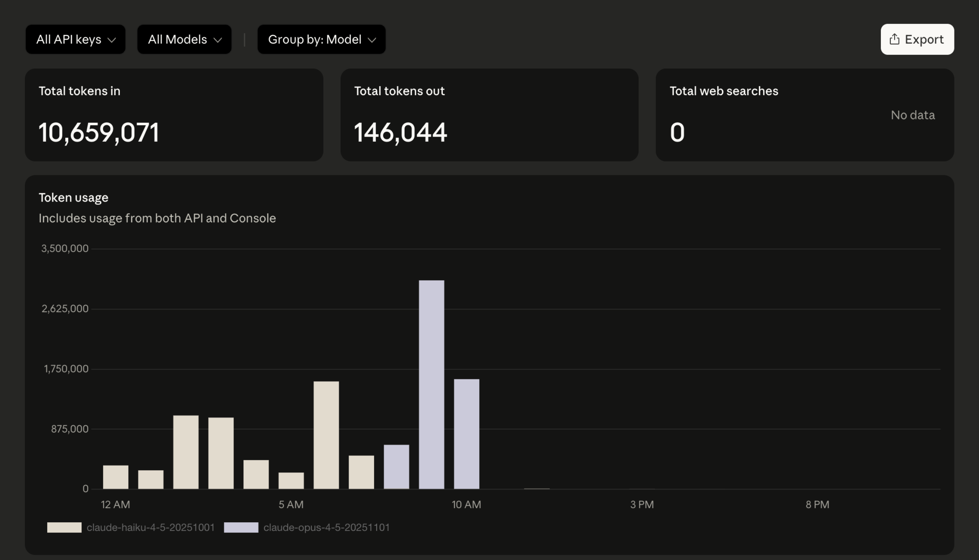Image resolution: width=979 pixels, height=560 pixels.
Task: Select the Total web searches card
Action: (x=804, y=115)
